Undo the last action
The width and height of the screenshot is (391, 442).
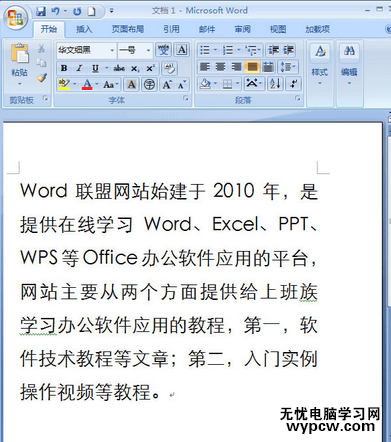click(55, 12)
